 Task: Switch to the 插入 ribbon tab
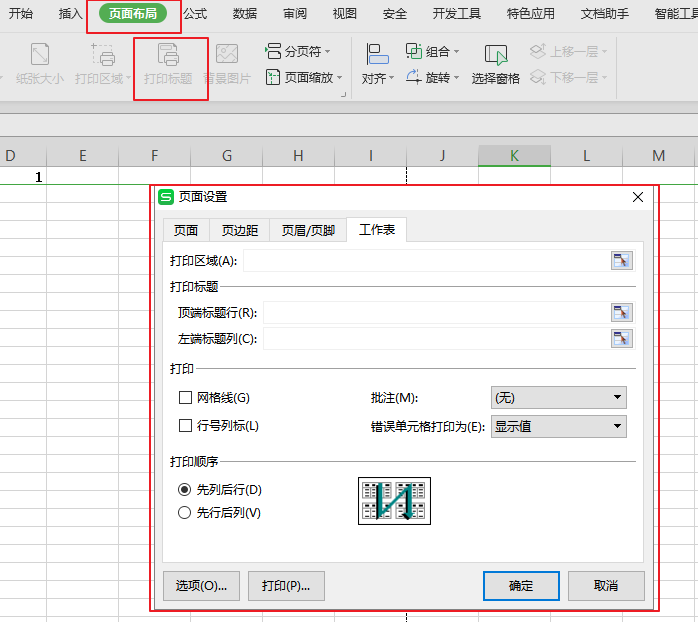coord(71,14)
